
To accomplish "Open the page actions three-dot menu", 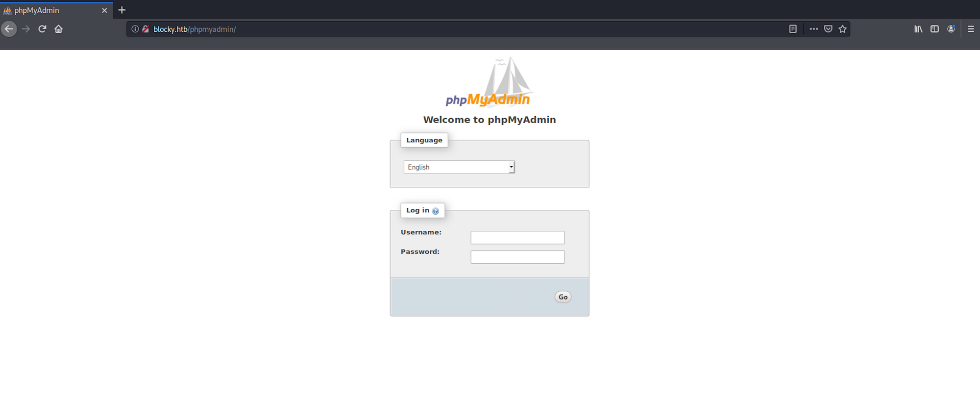I will click(x=813, y=29).
